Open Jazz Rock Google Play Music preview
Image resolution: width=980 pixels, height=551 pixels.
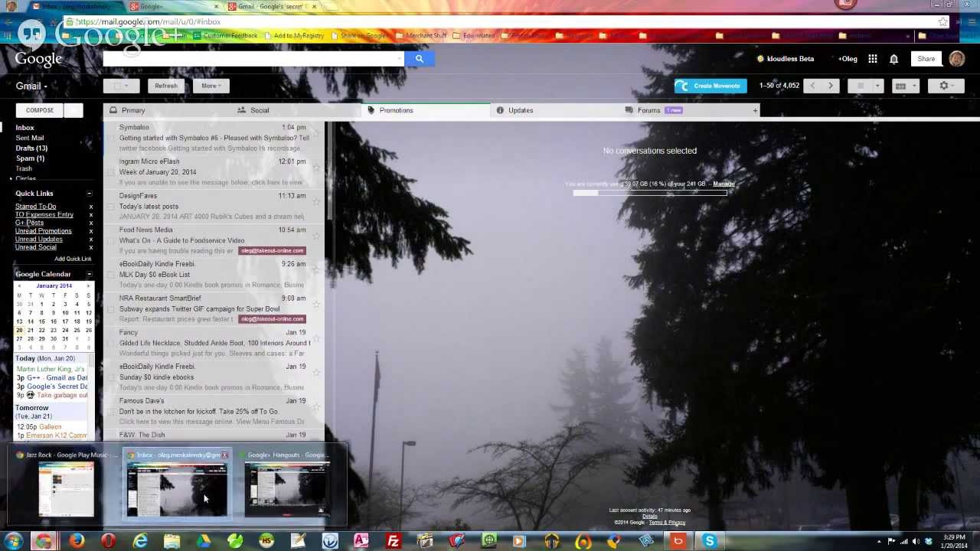[65, 485]
